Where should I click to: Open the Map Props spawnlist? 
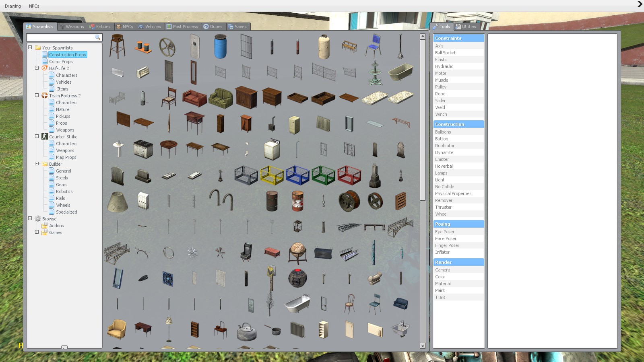pos(66,157)
